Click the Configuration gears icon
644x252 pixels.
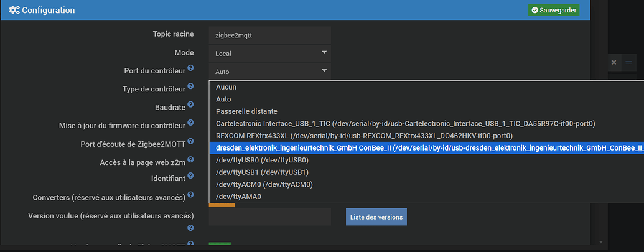[14, 10]
